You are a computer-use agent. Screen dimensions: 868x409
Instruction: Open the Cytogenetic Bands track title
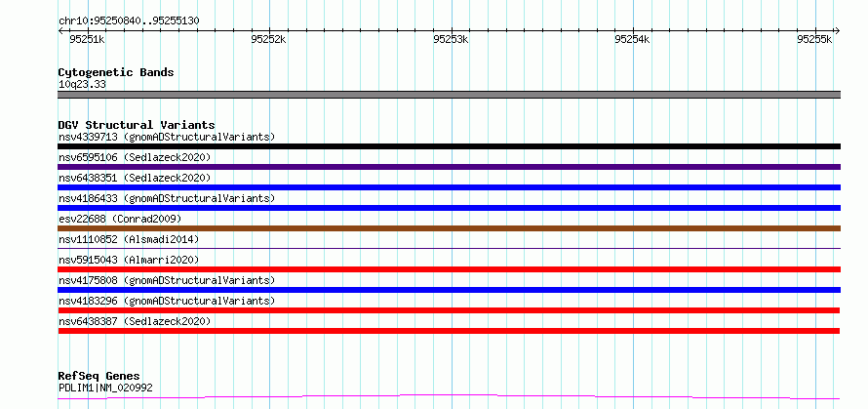click(116, 72)
